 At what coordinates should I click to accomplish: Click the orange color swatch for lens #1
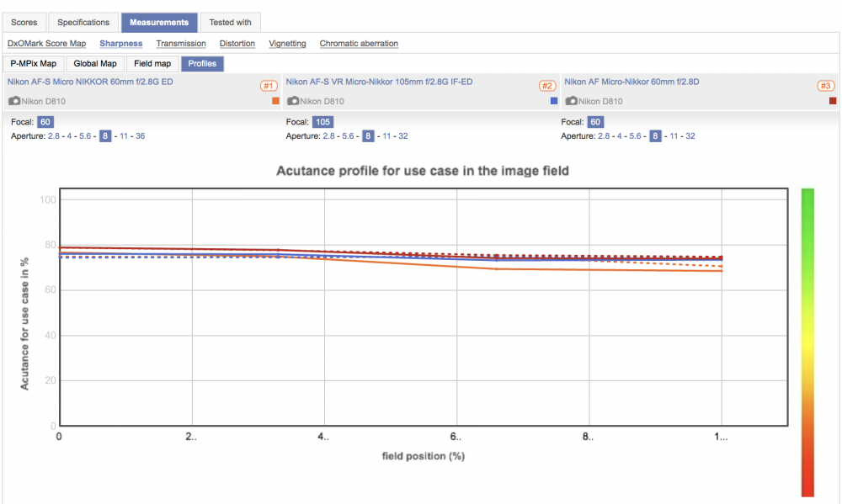275,101
